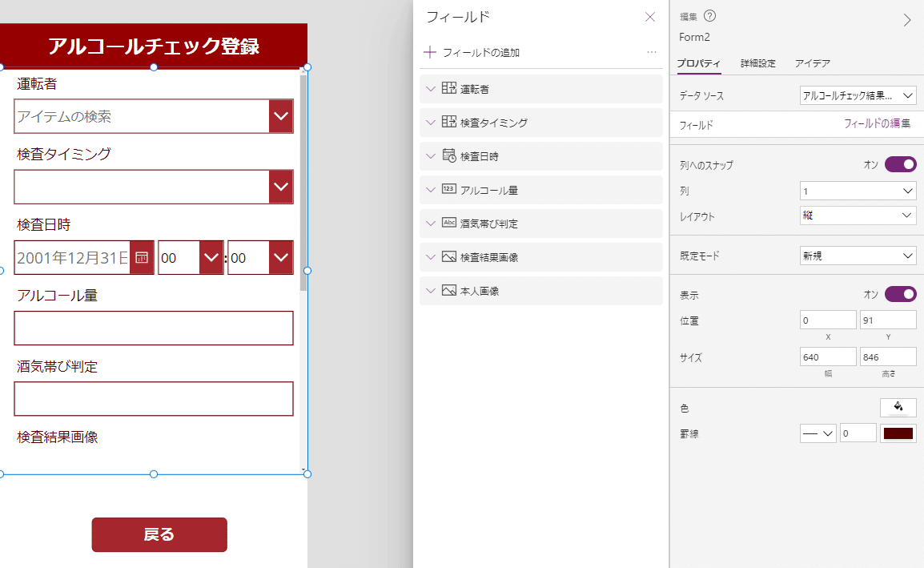
Task: Select the アルコールチェック登録 header title
Action: (154, 46)
